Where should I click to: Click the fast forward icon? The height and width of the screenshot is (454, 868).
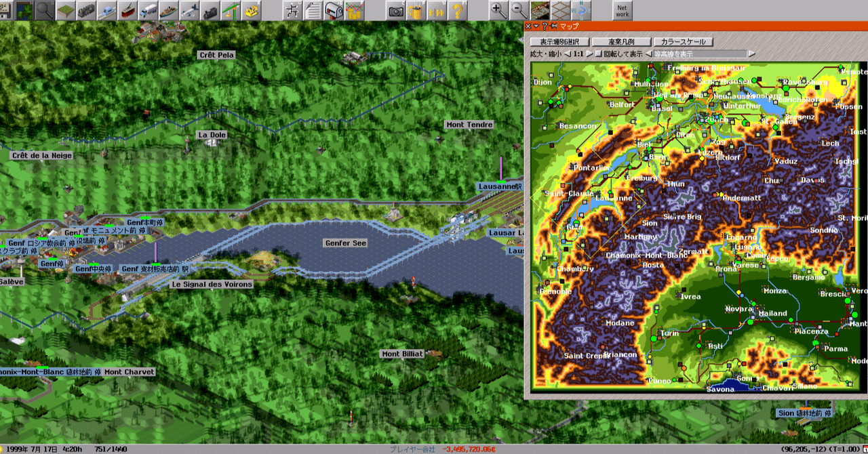(x=437, y=10)
